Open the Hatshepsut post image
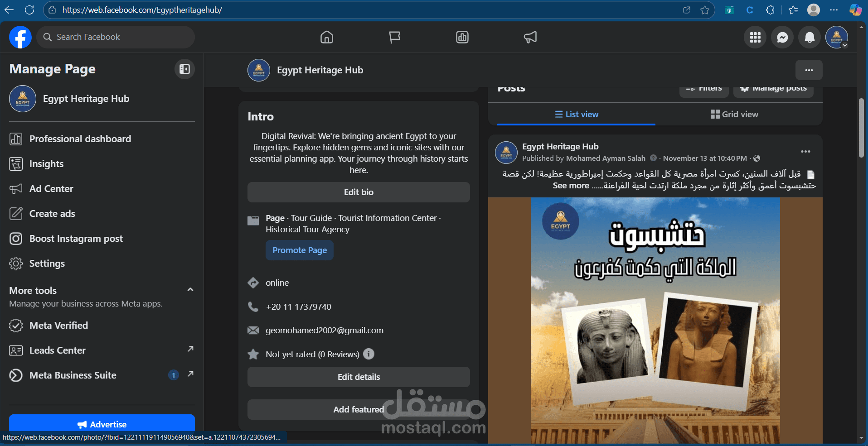 click(x=655, y=321)
